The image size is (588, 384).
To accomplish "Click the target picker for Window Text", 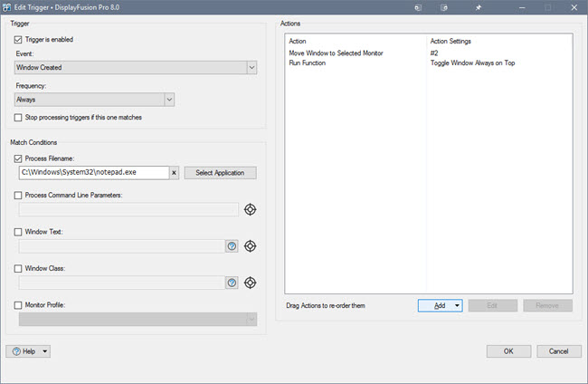I will [x=250, y=246].
